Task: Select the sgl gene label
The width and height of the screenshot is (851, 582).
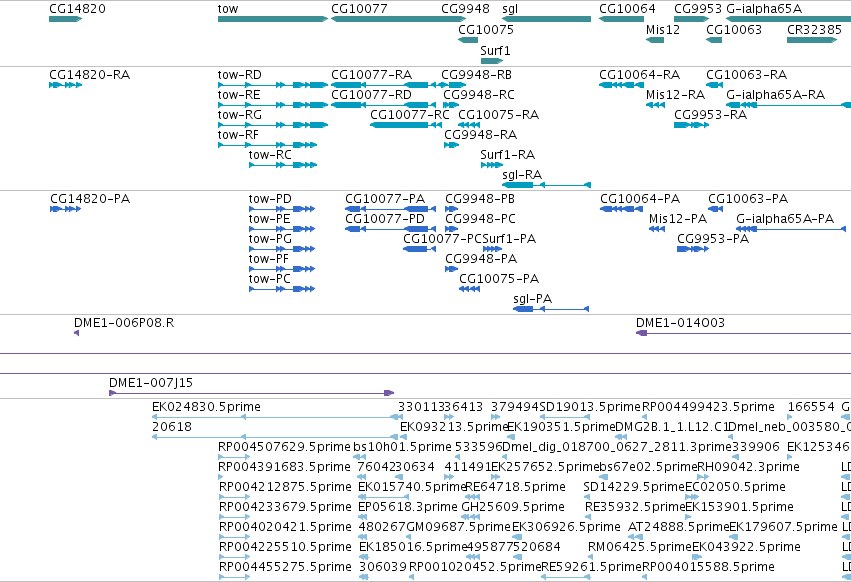Action: pyautogui.click(x=510, y=9)
